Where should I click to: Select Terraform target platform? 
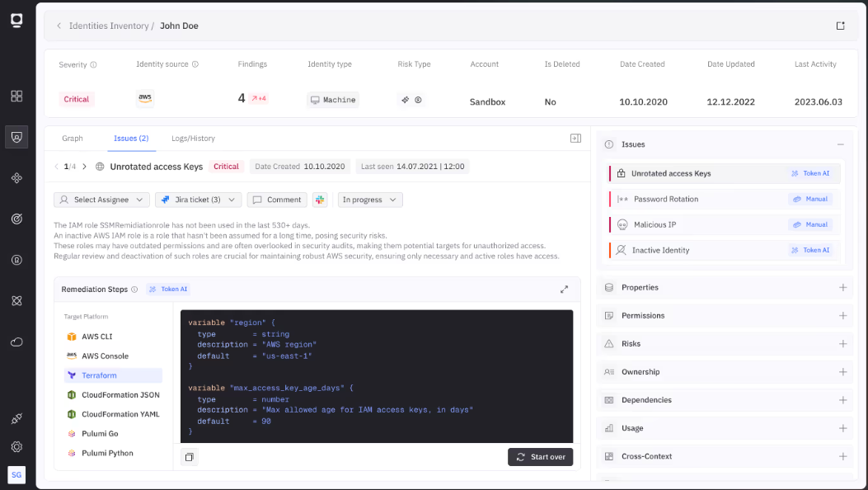tap(113, 375)
